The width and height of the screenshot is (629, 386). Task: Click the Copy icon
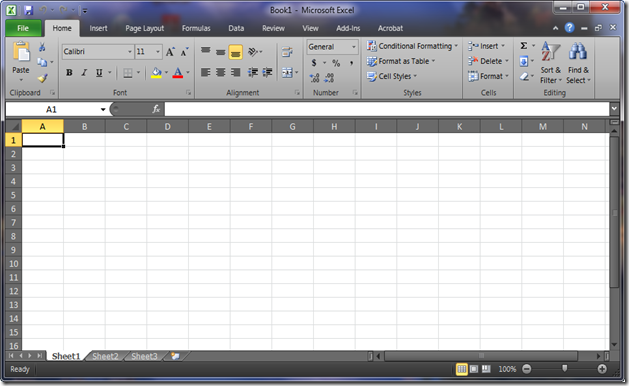tap(42, 62)
